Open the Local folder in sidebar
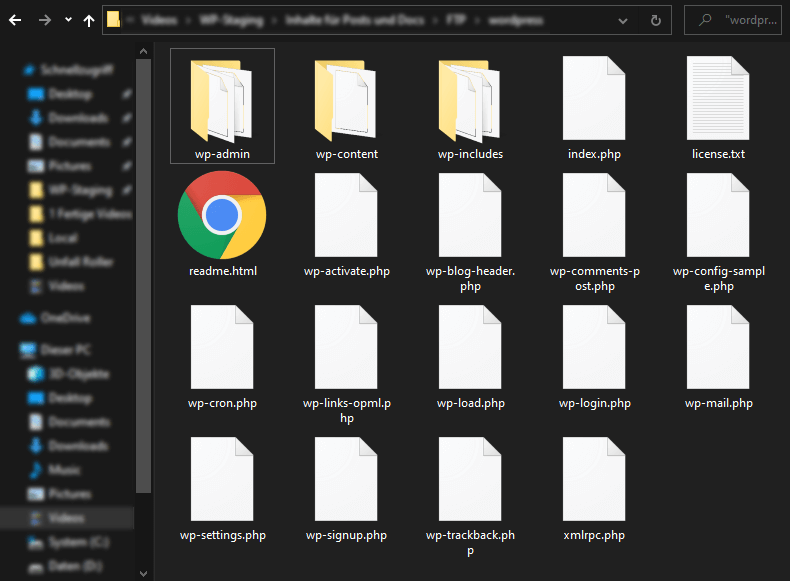The width and height of the screenshot is (790, 581). tap(54, 238)
